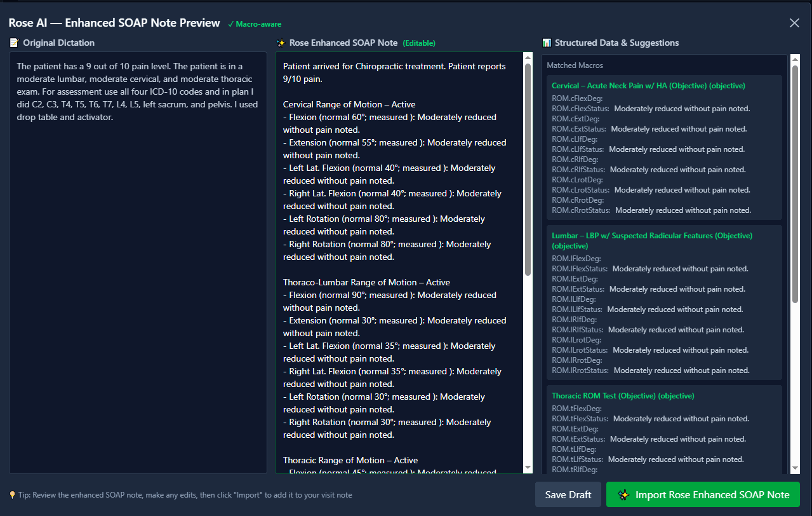Image resolution: width=812 pixels, height=516 pixels.
Task: Click the lightbulb tip icon at bottom left
Action: pyautogui.click(x=12, y=495)
